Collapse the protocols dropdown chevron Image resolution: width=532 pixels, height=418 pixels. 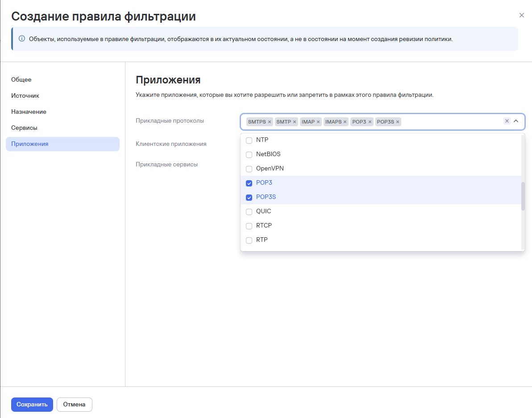(x=516, y=121)
